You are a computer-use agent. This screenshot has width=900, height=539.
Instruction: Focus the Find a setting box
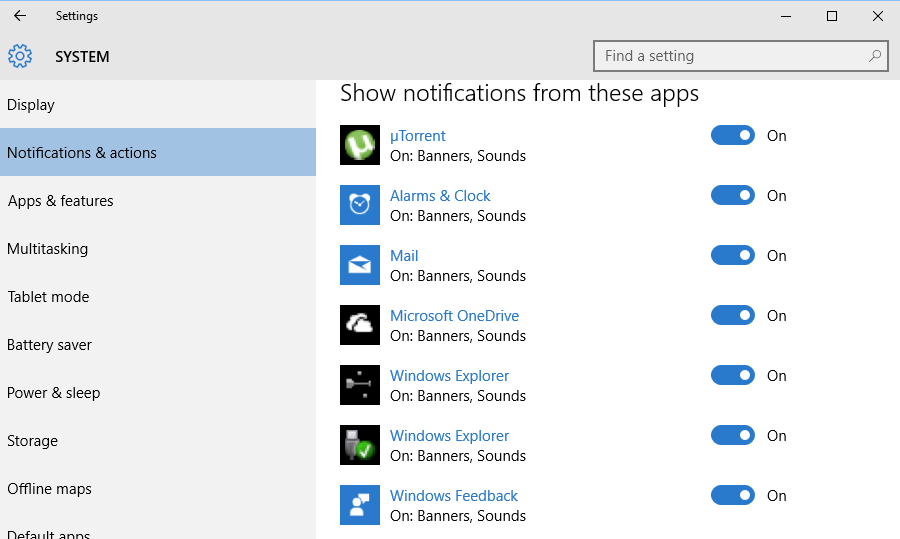[x=740, y=56]
